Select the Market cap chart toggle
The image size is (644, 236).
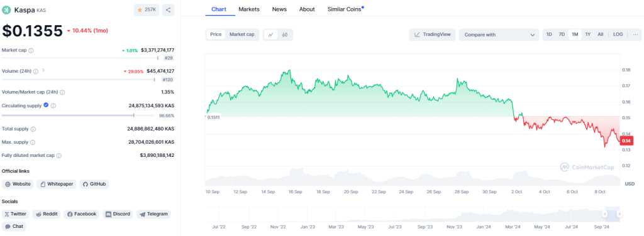242,35
